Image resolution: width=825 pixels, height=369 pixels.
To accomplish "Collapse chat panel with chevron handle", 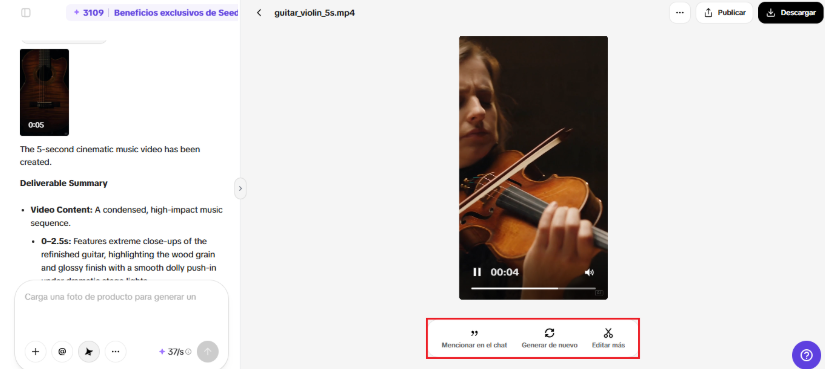I will click(240, 188).
